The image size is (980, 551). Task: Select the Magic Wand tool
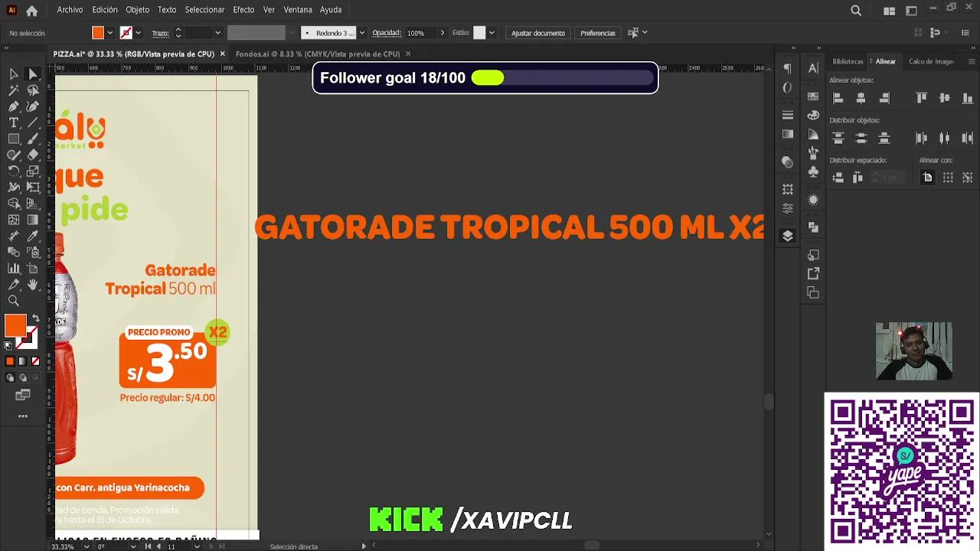(14, 90)
